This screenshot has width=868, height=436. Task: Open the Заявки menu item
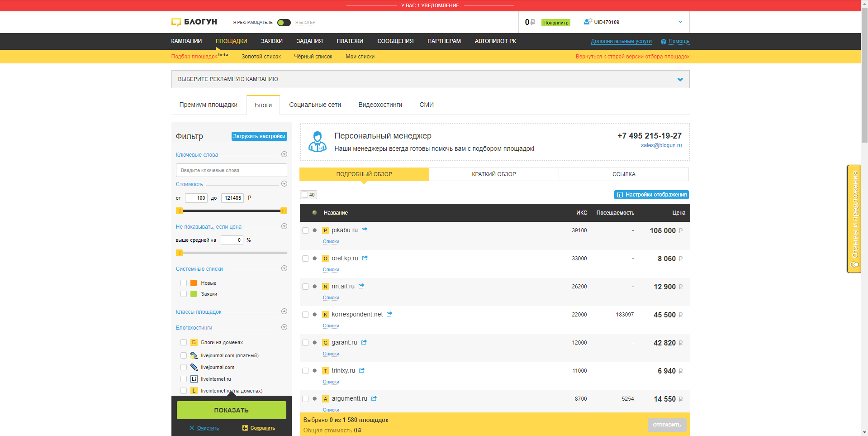[x=272, y=41]
